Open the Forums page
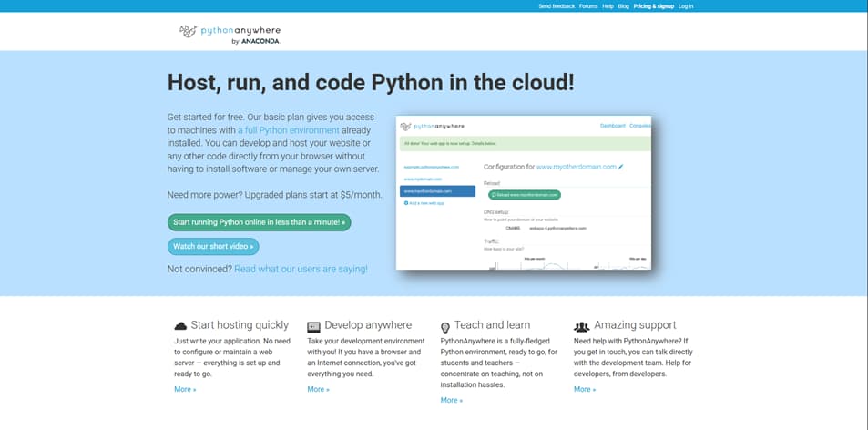 [x=588, y=6]
